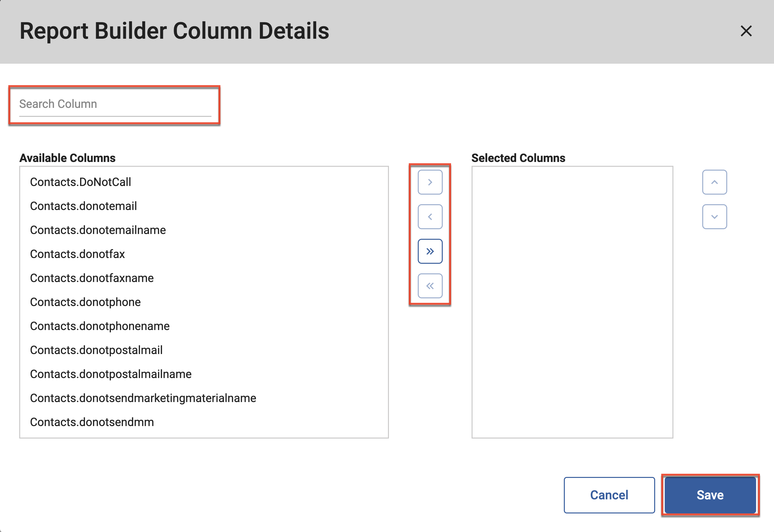Click inside the Search Column field
This screenshot has height=532, width=774.
[115, 104]
